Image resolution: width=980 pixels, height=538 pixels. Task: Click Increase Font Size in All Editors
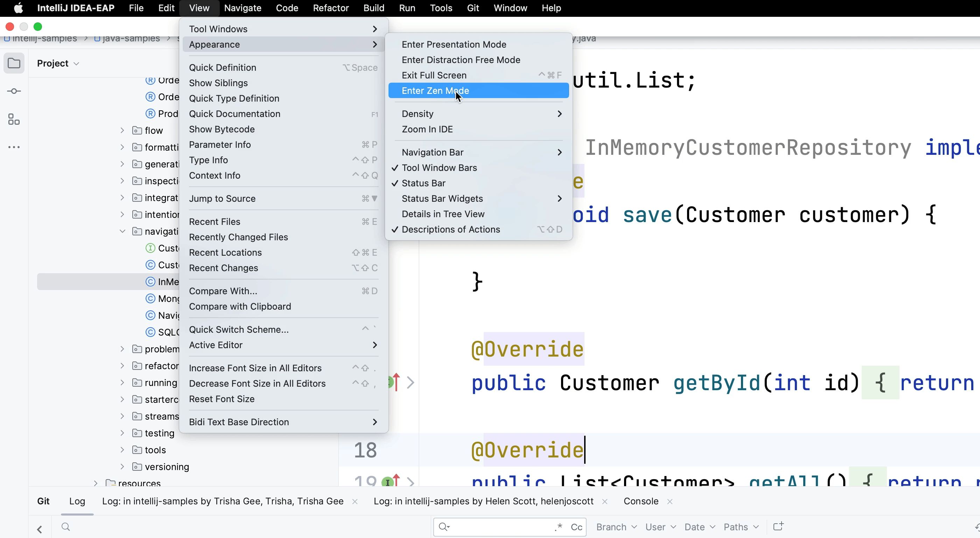tap(283, 368)
